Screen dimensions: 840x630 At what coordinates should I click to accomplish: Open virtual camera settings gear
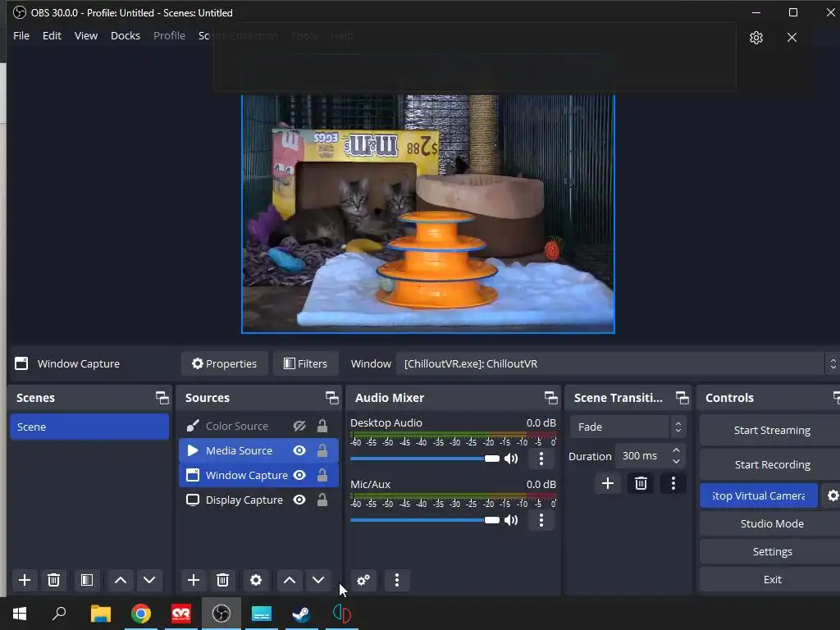coord(833,495)
